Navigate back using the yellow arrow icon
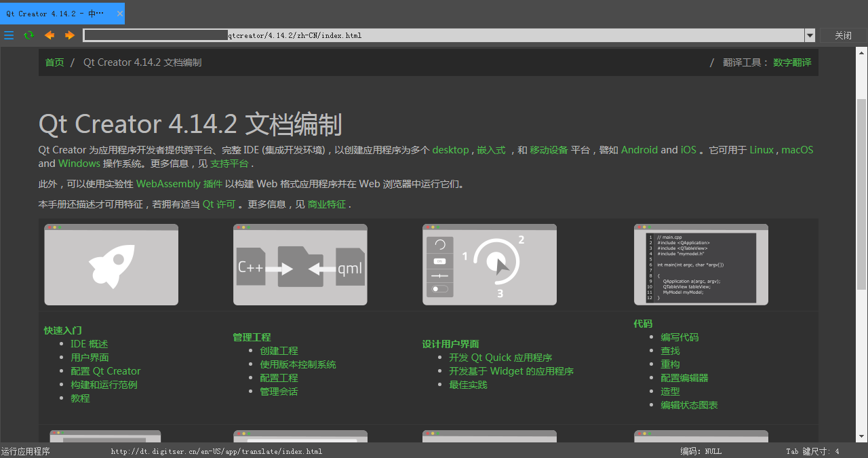 pos(49,35)
